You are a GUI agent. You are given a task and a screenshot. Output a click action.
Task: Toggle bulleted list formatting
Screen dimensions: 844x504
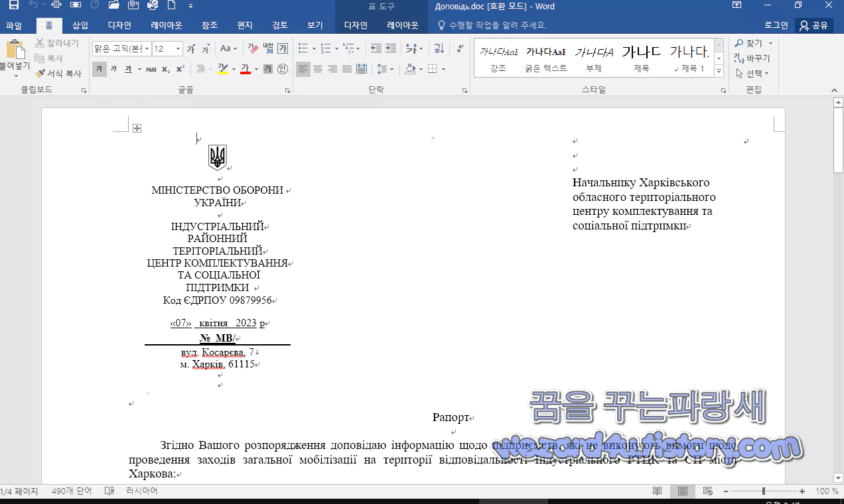pyautogui.click(x=303, y=48)
